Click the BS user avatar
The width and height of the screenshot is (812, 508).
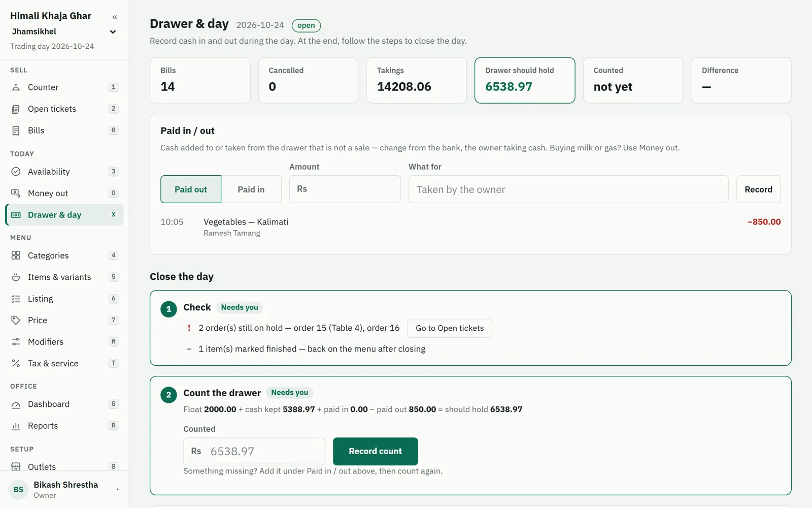point(18,490)
